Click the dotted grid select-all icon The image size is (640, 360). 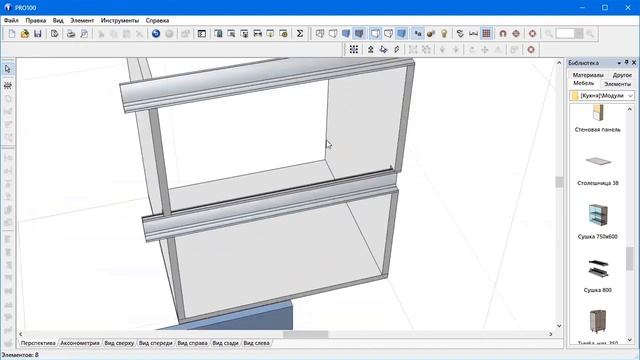[354, 49]
